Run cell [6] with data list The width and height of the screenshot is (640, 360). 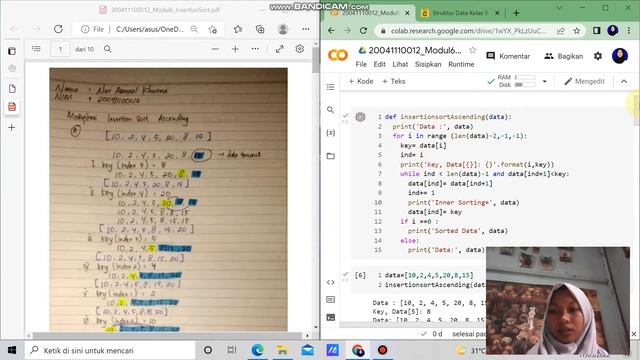(x=360, y=276)
